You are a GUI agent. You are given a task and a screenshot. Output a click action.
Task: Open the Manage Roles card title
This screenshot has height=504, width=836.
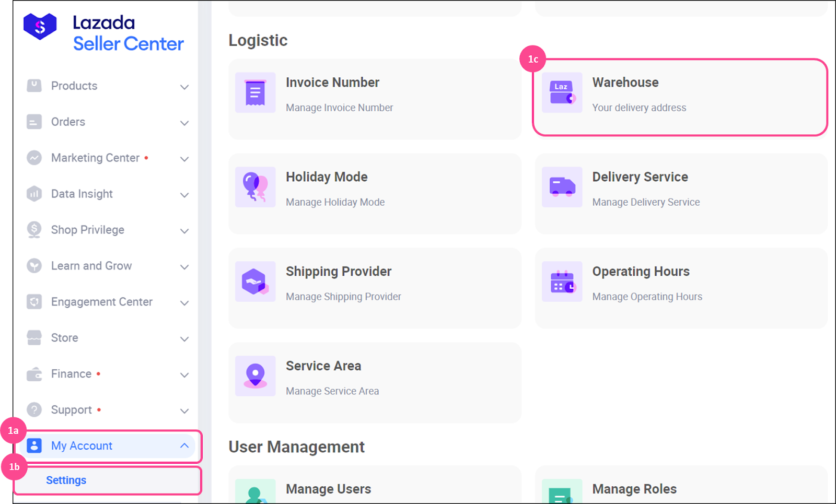[x=634, y=489]
